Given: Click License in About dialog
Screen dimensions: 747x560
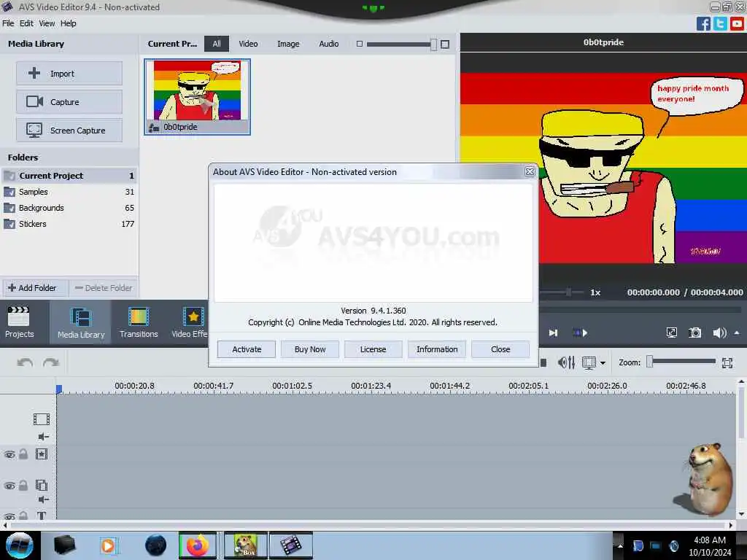Looking at the screenshot, I should tap(373, 349).
